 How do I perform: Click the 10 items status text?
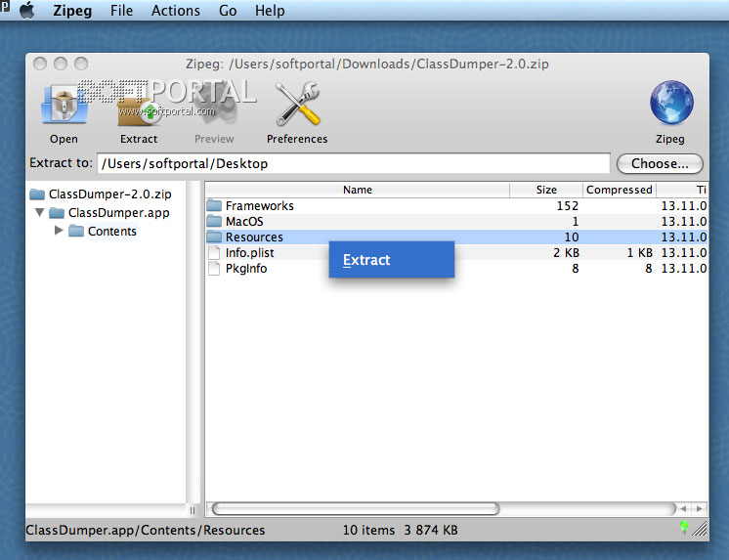click(x=368, y=531)
